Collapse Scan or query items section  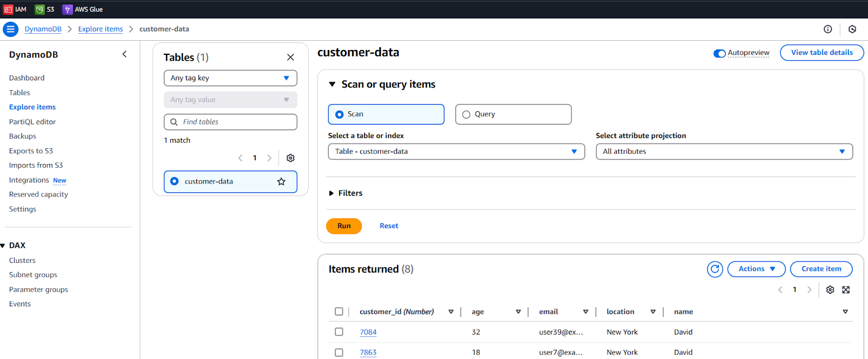(x=332, y=85)
